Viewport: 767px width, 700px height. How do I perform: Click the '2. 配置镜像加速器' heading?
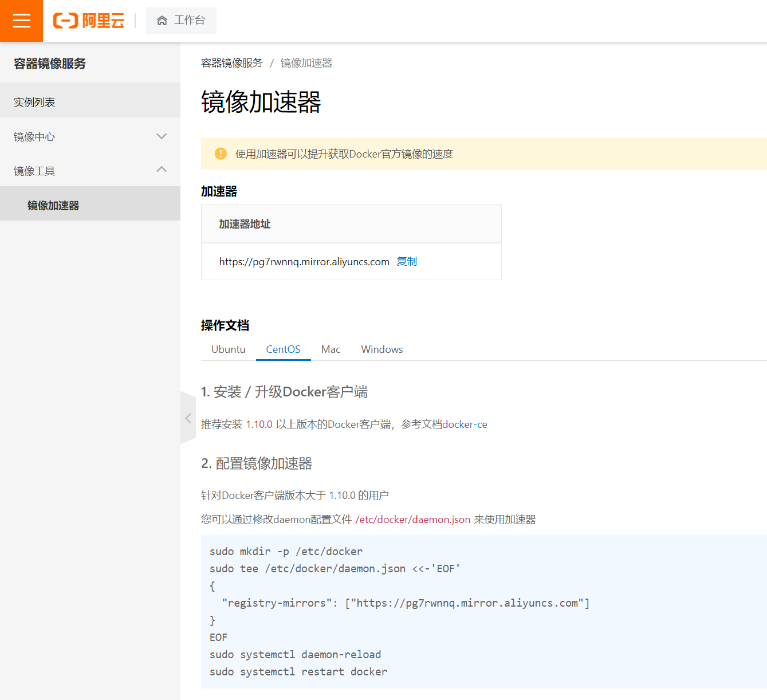coord(257,463)
